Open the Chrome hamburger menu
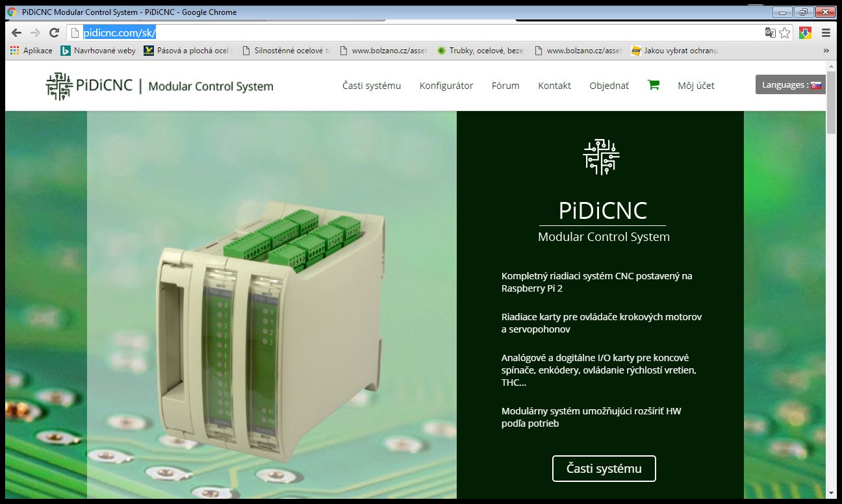842x504 pixels. pos(826,33)
